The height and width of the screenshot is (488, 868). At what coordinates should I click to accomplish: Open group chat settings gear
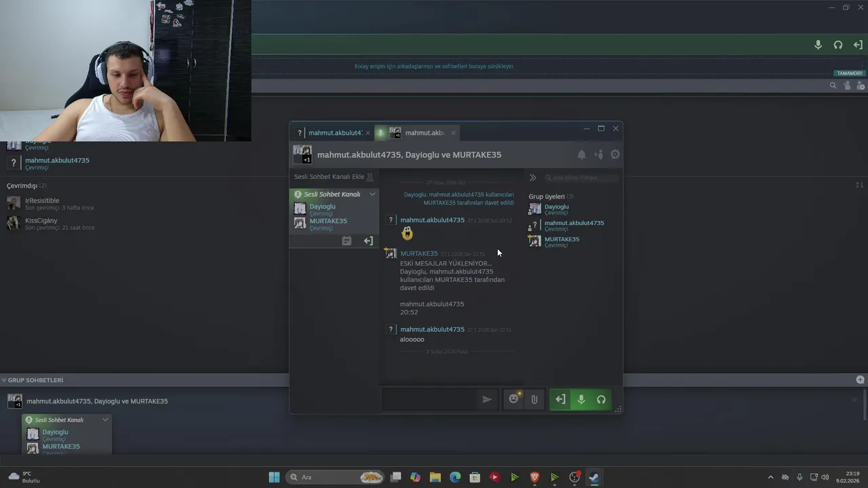[x=615, y=155]
